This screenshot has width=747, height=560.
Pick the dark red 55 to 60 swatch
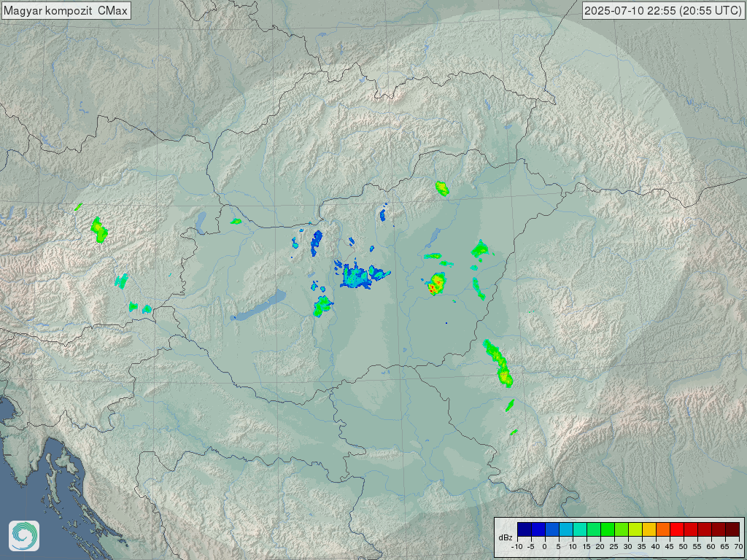coord(705,529)
